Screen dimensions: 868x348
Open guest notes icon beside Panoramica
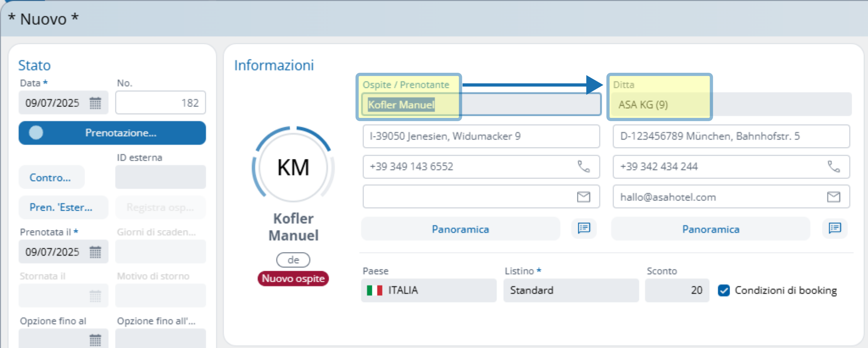pyautogui.click(x=584, y=228)
